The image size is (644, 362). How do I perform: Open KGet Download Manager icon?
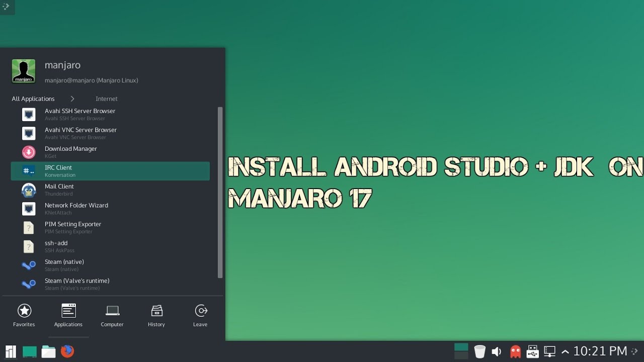pyautogui.click(x=29, y=152)
